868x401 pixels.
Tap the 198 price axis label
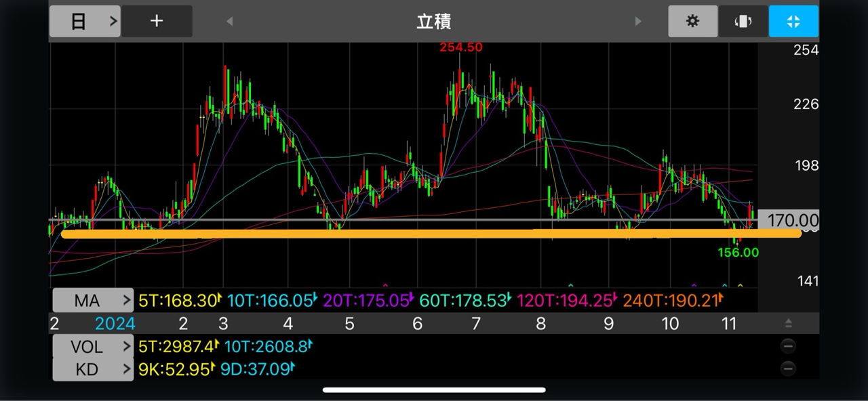point(806,166)
